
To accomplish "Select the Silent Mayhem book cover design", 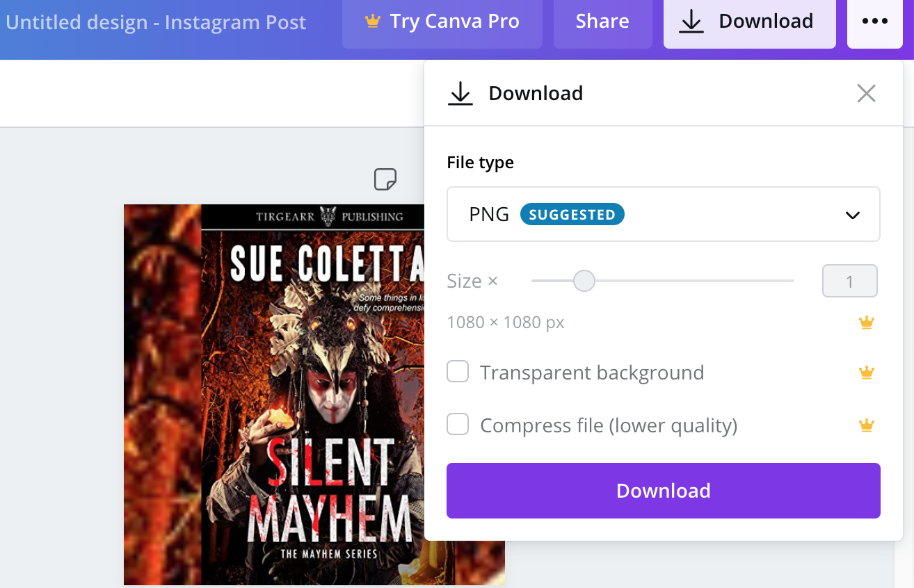I will tap(278, 396).
